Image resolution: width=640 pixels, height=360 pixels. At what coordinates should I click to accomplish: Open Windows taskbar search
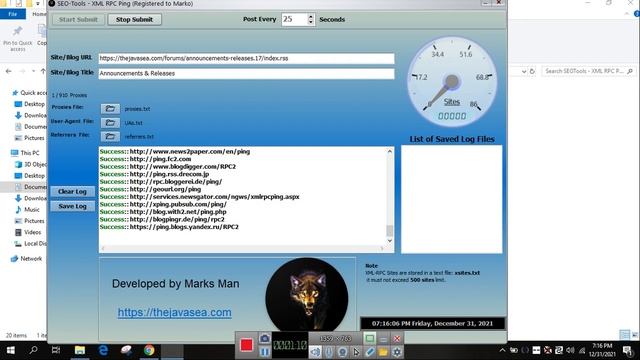coord(33,350)
